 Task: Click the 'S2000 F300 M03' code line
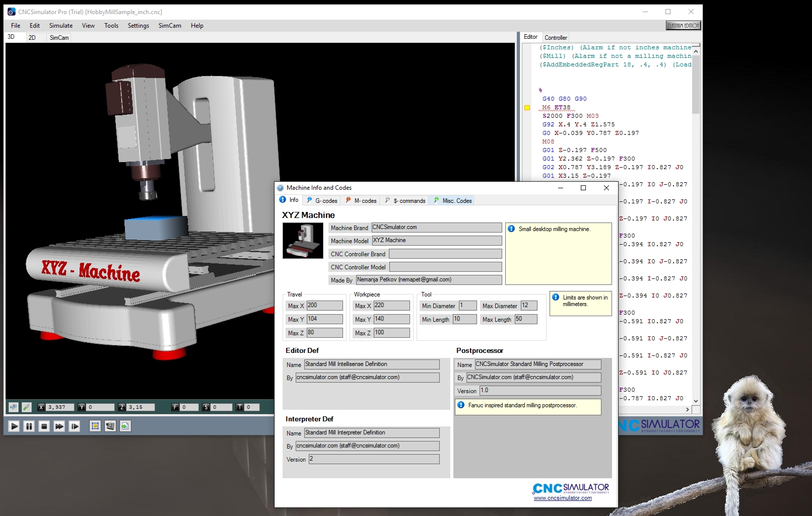[570, 116]
